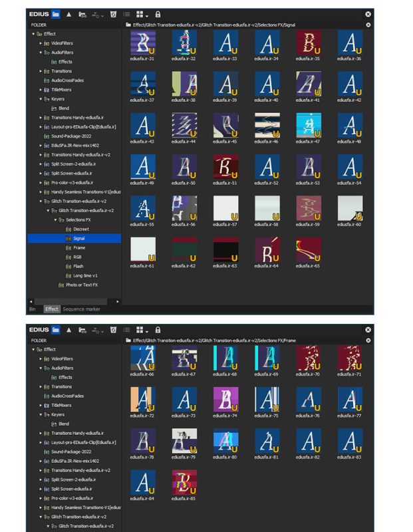
Task: Select effect eduisfa.ir-68 thumbnail
Action: pos(225,358)
